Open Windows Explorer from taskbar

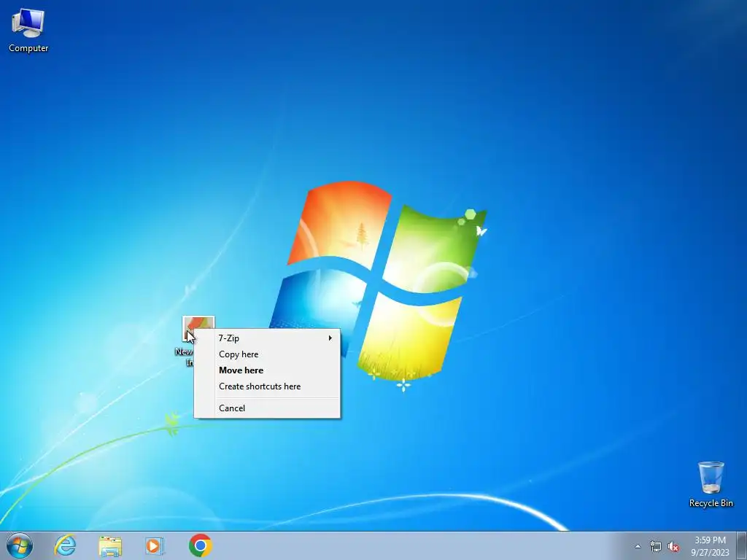pyautogui.click(x=110, y=546)
